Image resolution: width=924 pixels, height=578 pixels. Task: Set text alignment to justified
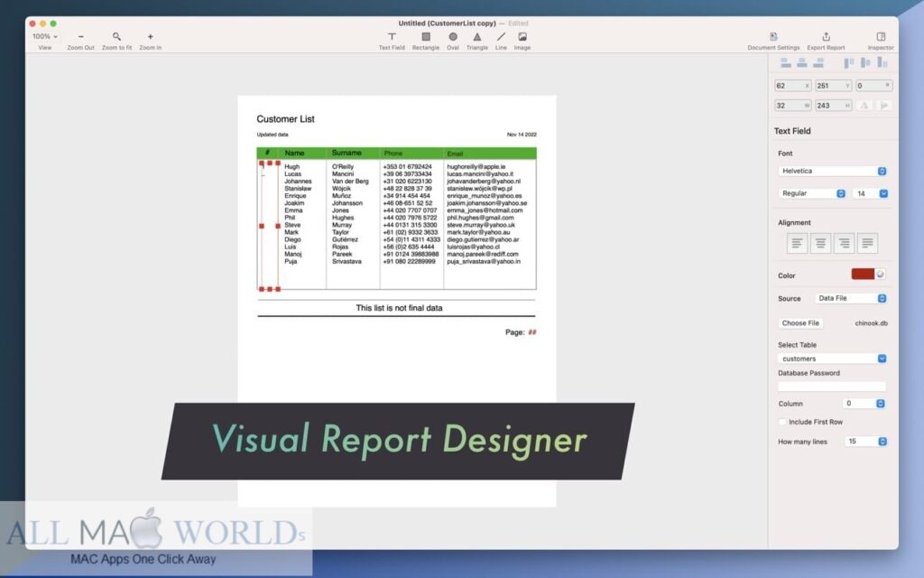(x=867, y=243)
